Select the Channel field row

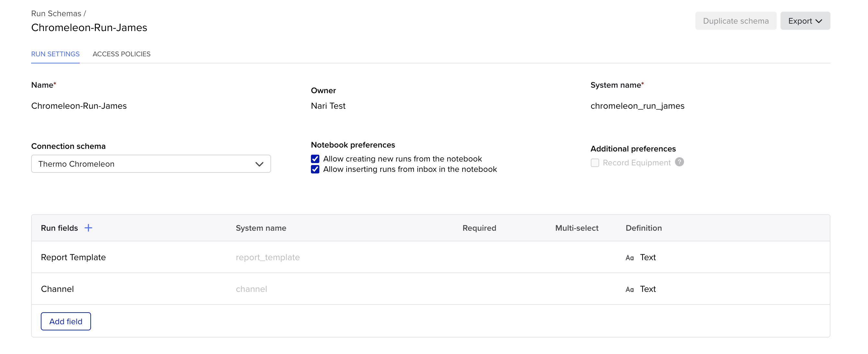[x=57, y=289]
